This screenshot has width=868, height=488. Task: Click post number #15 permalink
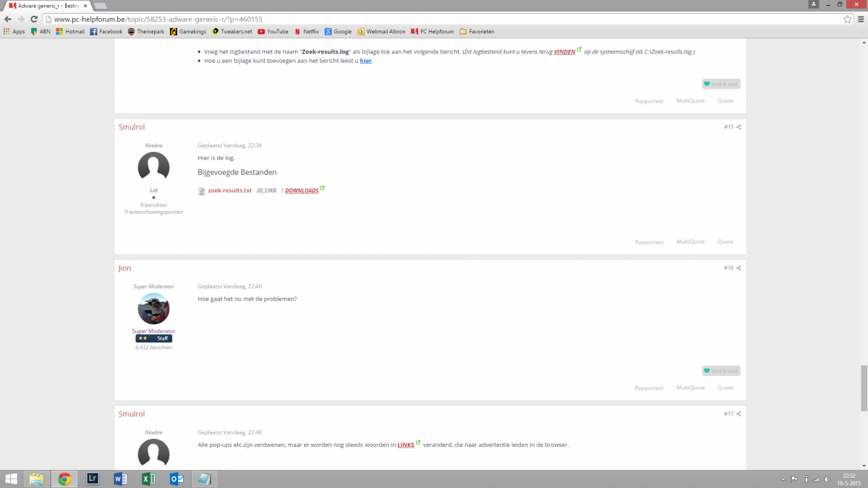coord(728,127)
